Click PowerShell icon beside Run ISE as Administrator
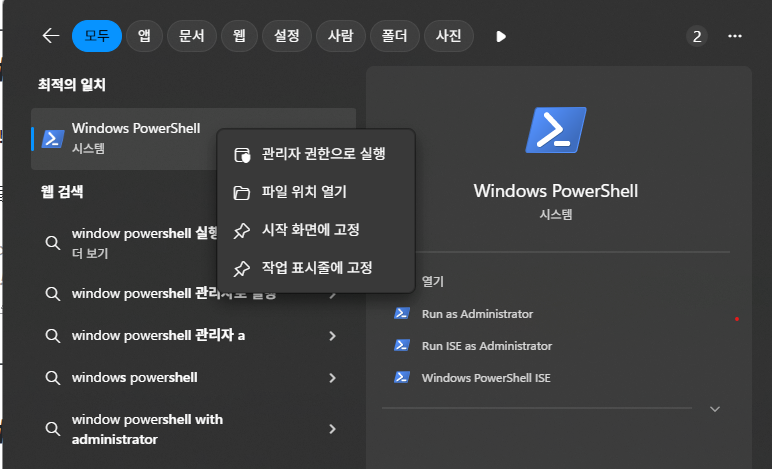Screen dimensions: 772x469 point(402,345)
